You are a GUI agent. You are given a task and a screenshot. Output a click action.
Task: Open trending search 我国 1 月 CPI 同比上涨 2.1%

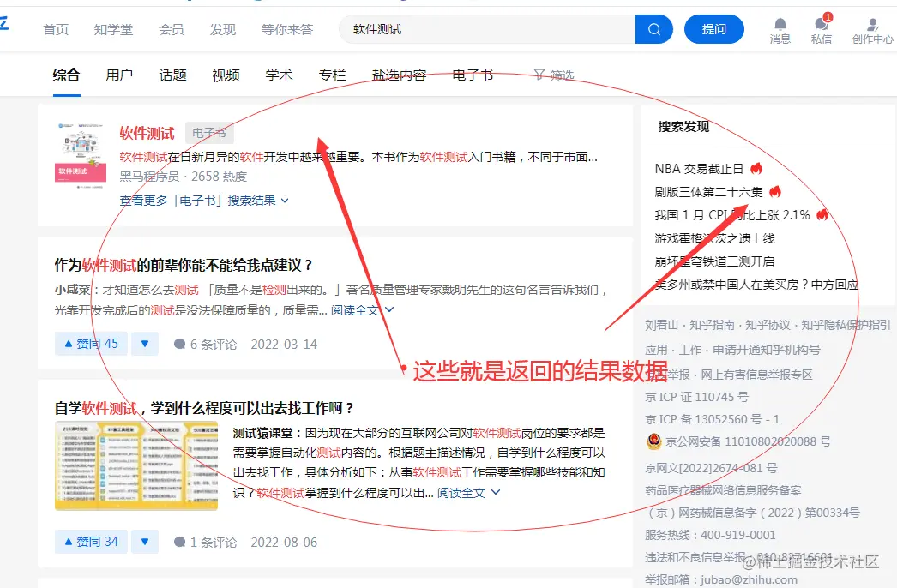pyautogui.click(x=732, y=215)
